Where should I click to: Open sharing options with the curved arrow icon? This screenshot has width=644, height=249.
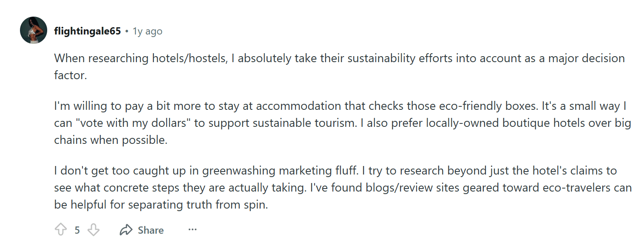click(x=125, y=229)
